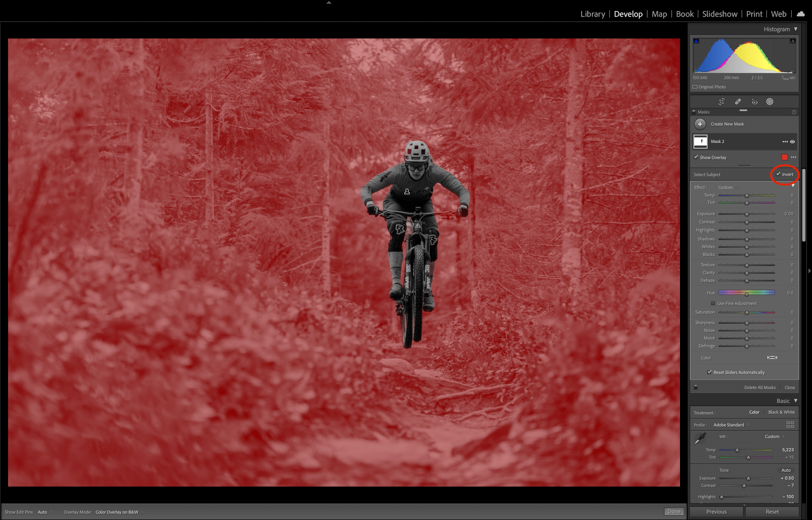Switch to the Library module
Image resolution: width=812 pixels, height=520 pixels.
(593, 14)
